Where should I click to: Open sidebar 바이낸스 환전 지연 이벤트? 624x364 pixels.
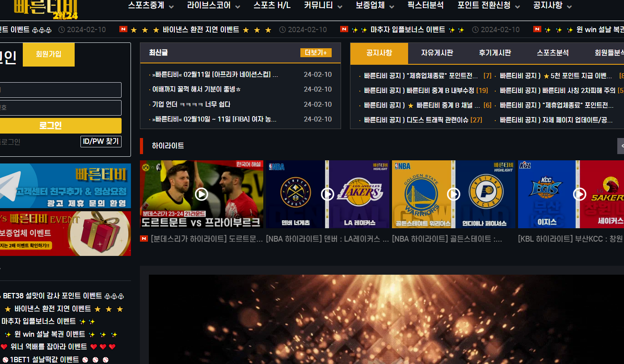pos(53,309)
